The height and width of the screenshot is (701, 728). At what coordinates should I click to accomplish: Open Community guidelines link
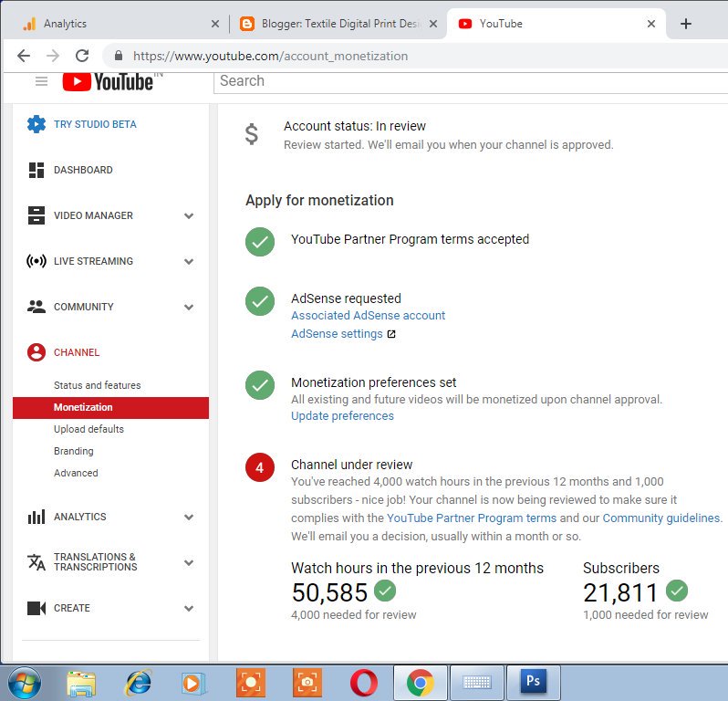661,518
